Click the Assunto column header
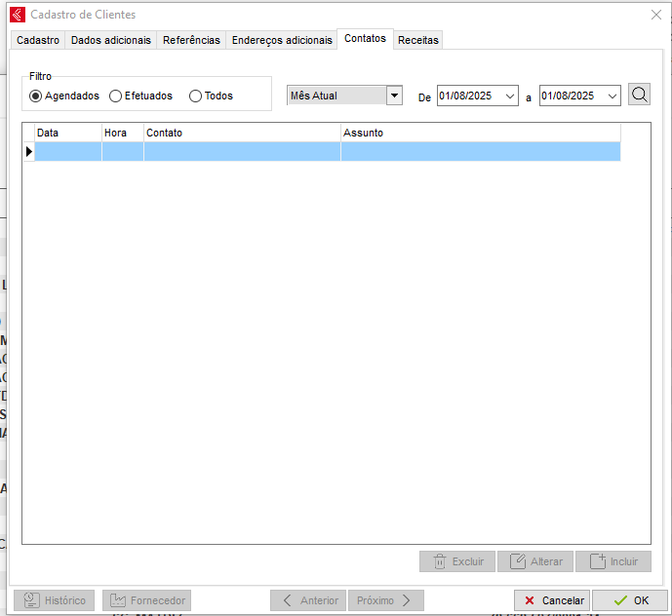Viewport: 672px width, 616px height. point(480,133)
